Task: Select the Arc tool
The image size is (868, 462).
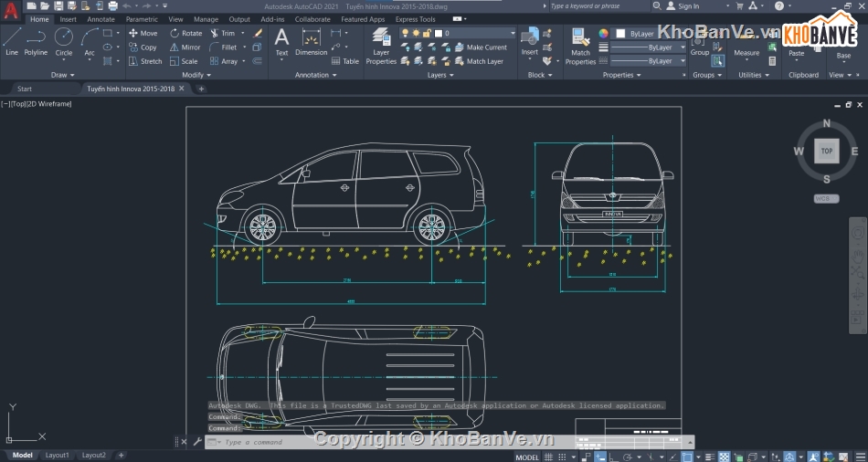Action: tap(90, 42)
